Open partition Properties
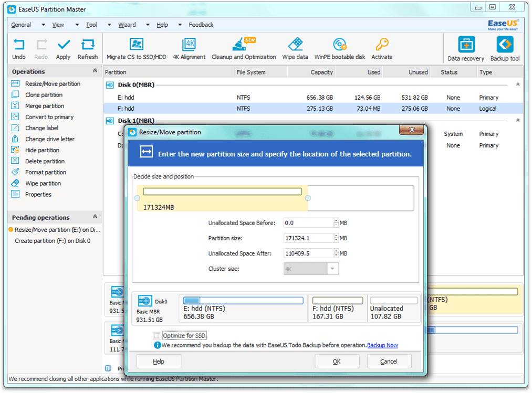Viewport: 532px width, 393px height. point(38,195)
